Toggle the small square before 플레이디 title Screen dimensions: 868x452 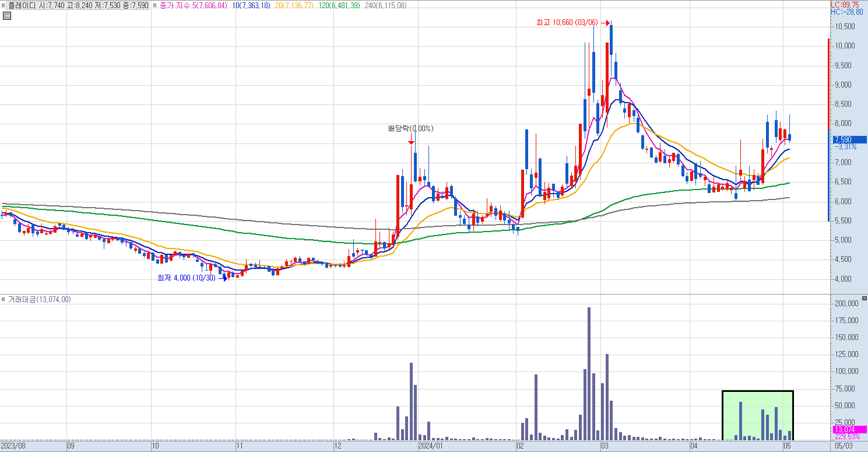click(x=3, y=5)
